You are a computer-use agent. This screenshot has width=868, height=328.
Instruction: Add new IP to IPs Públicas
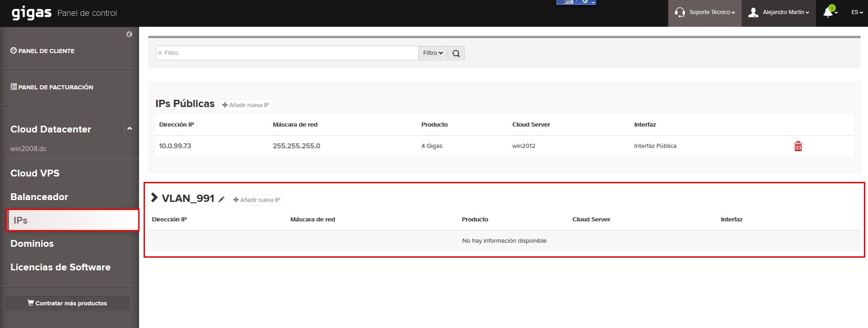pos(246,105)
